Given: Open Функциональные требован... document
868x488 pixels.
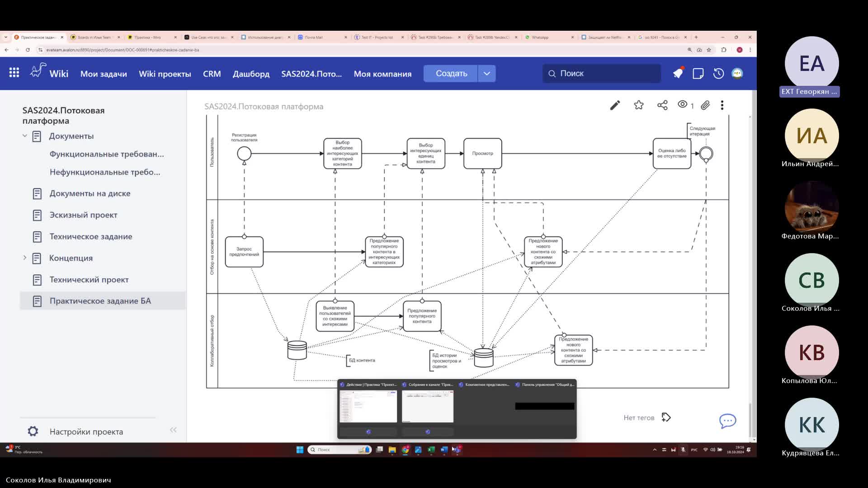Looking at the screenshot, I should [107, 154].
